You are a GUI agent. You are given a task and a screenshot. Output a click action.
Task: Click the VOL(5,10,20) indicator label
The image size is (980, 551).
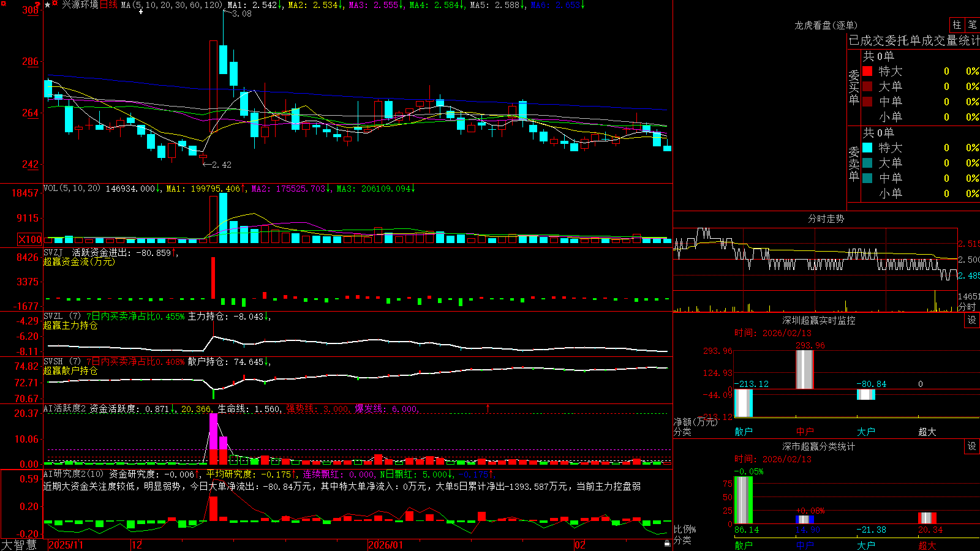72,189
